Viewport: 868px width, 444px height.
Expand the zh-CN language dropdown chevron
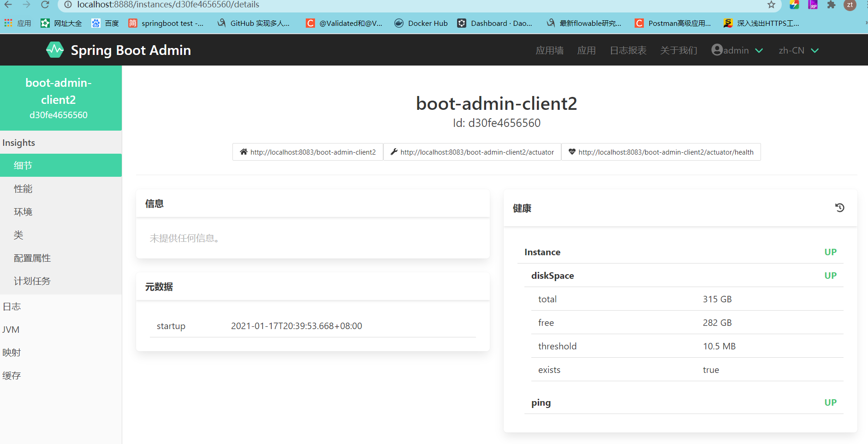tap(815, 50)
